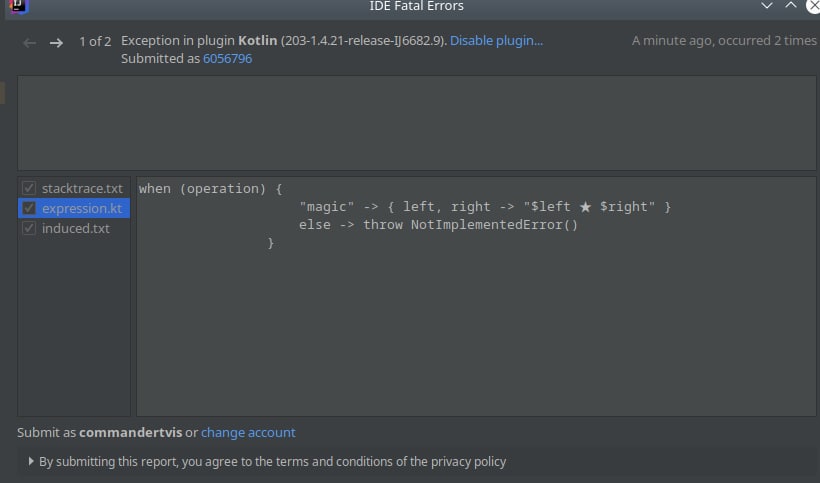Screen dimensions: 820x483
Task: Select stacktrace.txt in the attachments list
Action: tap(82, 188)
